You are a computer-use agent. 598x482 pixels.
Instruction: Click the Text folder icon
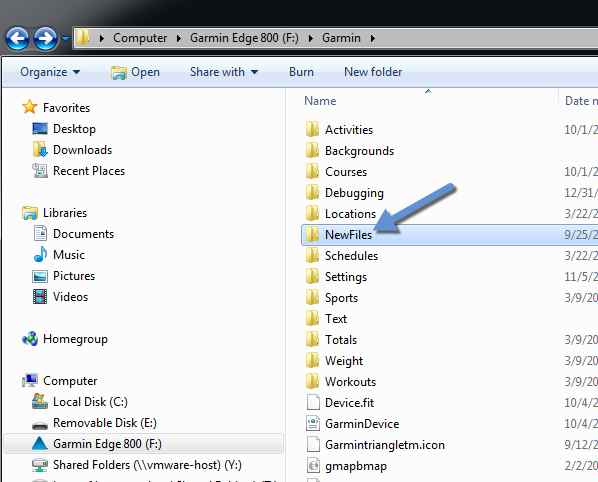click(312, 318)
